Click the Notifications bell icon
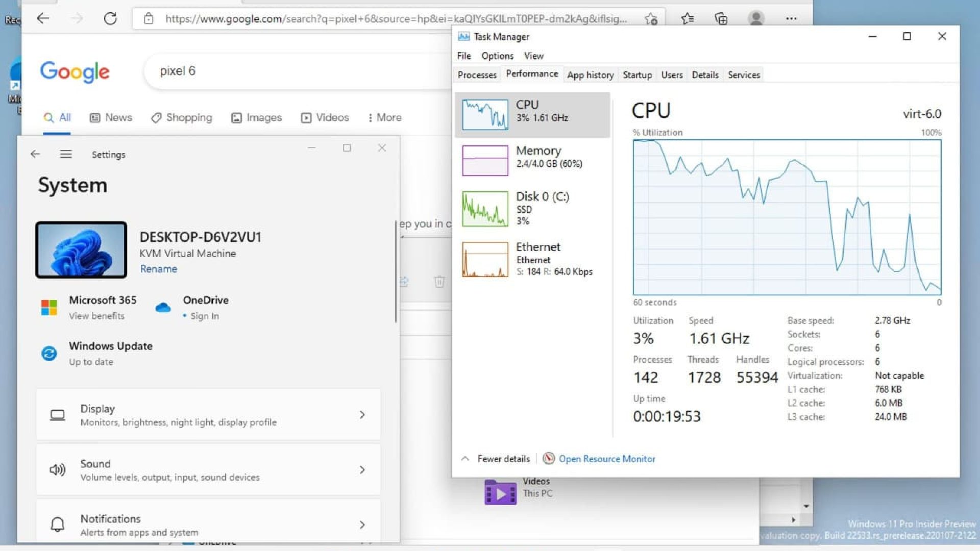The height and width of the screenshot is (551, 980). click(58, 524)
